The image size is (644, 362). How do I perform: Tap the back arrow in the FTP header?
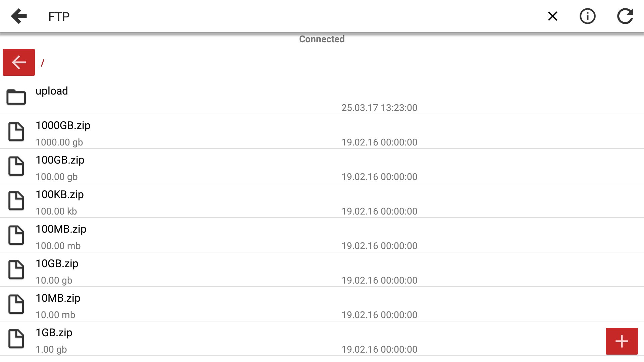[19, 16]
